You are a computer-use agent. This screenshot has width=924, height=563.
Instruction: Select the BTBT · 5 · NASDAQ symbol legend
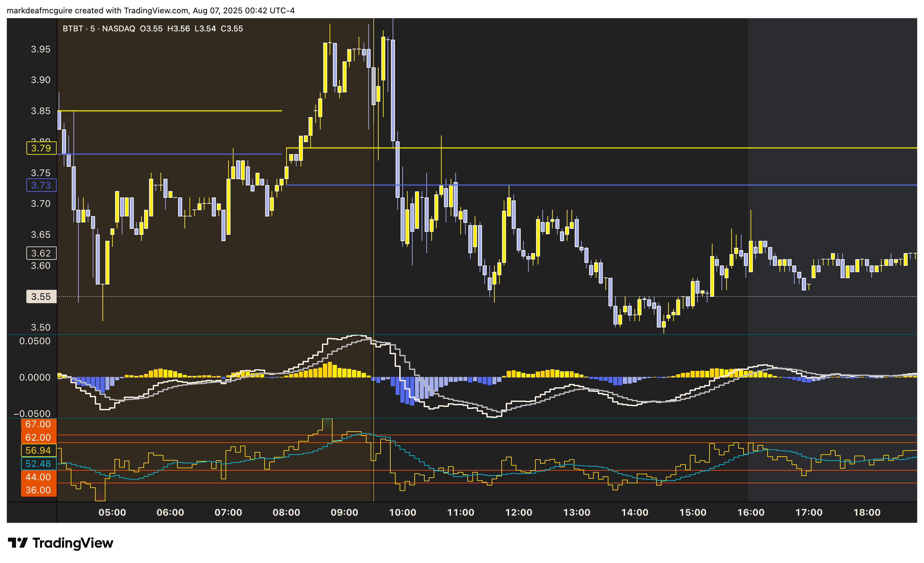click(x=99, y=28)
